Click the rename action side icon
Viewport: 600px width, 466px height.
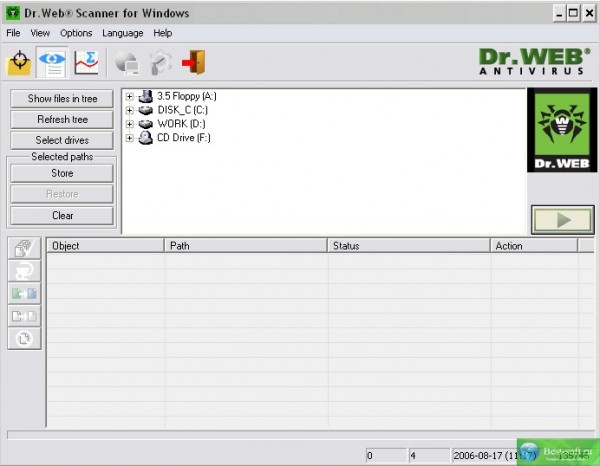(24, 293)
